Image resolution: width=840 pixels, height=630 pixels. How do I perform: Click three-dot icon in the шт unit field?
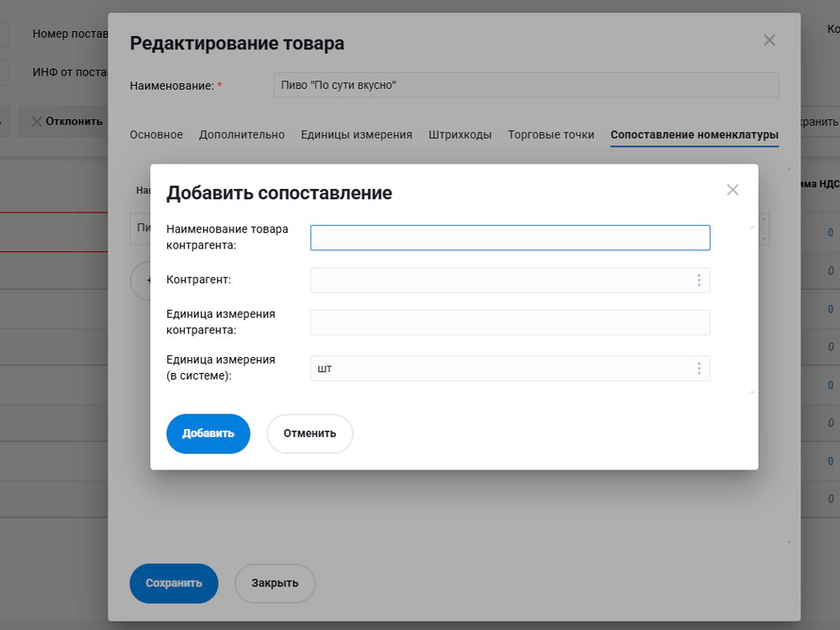tap(698, 369)
